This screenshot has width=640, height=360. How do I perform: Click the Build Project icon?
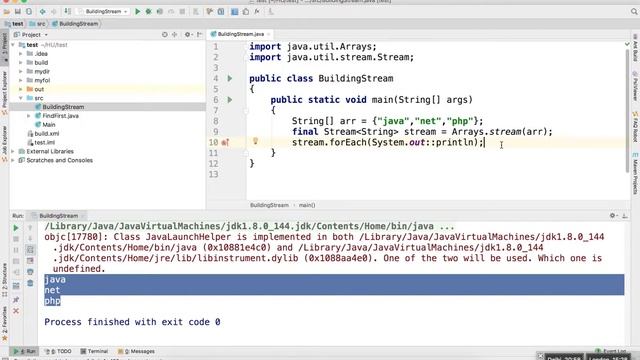68,11
